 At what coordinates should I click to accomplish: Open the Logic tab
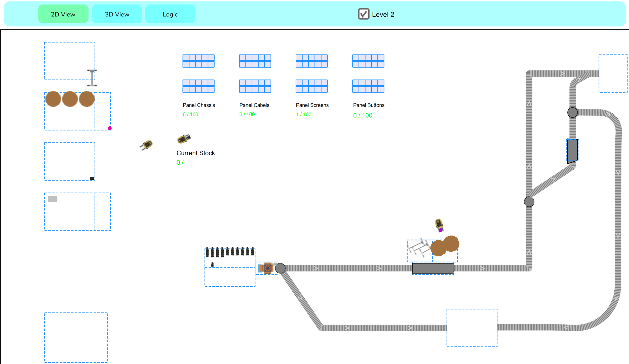[170, 14]
